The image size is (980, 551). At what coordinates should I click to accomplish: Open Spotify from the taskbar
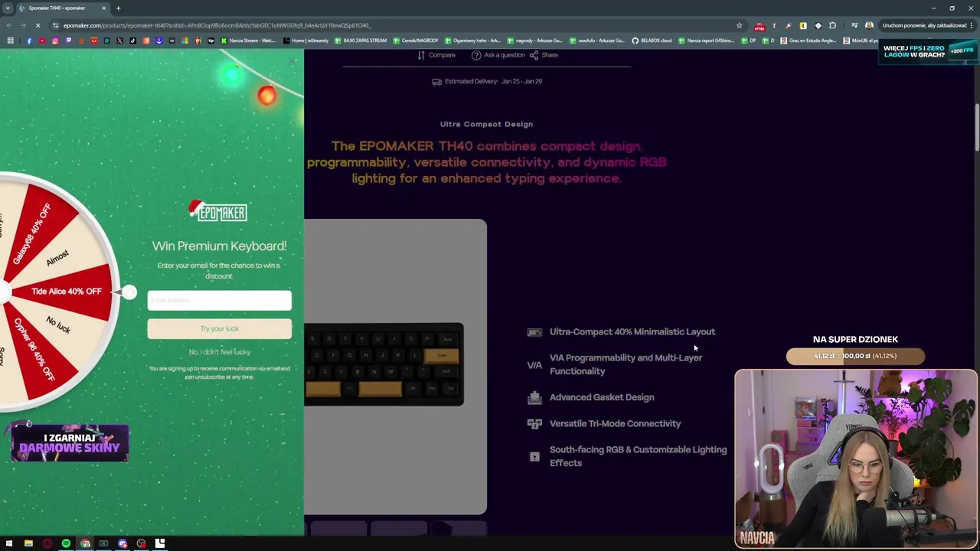click(66, 544)
